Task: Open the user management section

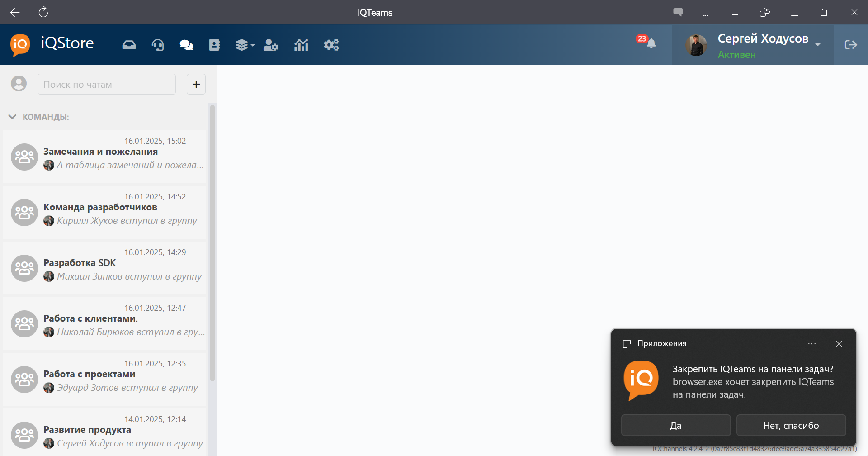Action: (271, 45)
